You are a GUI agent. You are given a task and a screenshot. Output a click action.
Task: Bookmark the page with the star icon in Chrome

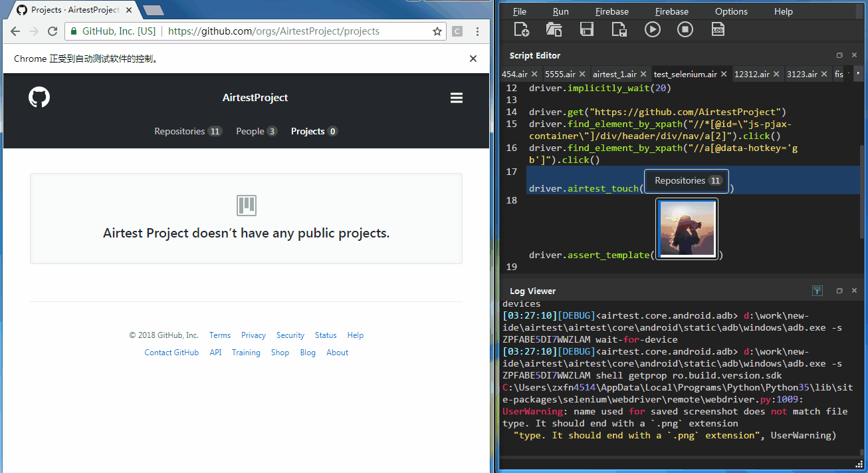point(437,31)
